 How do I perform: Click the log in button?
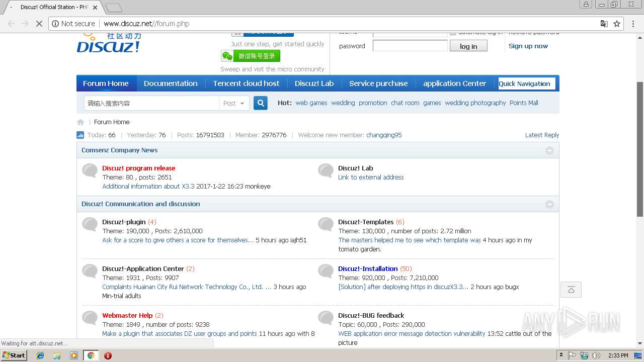coord(468,46)
